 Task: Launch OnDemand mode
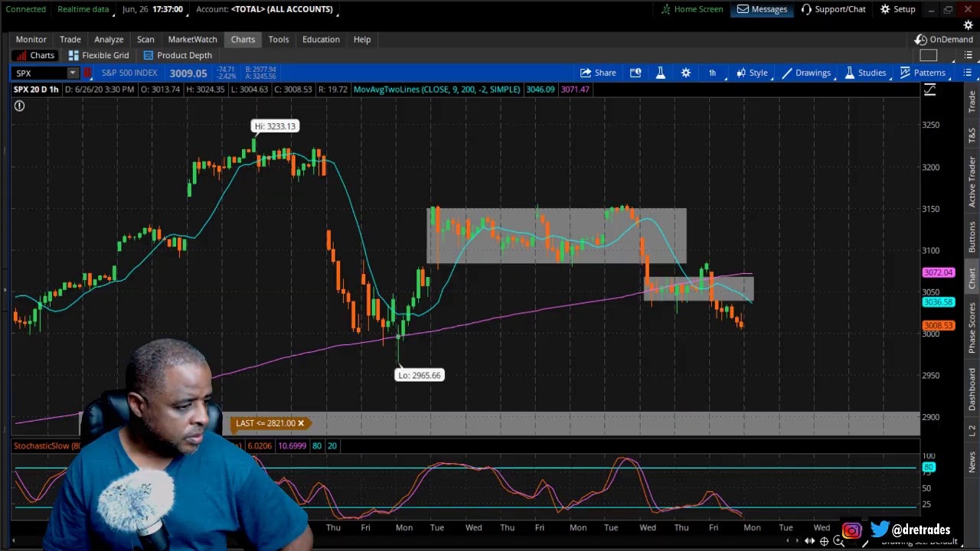[x=944, y=39]
